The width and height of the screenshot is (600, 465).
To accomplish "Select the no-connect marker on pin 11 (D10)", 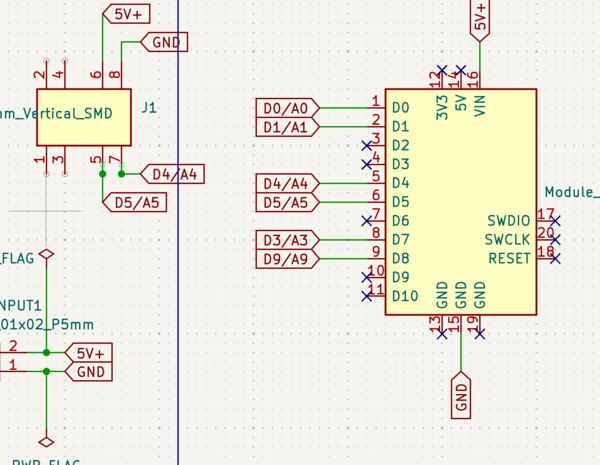I will click(367, 296).
